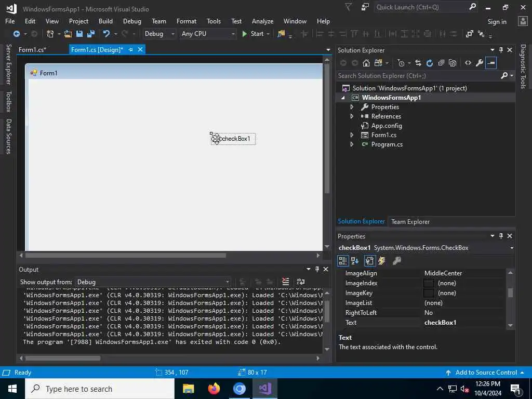Screen dimensions: 532x399
Task: Switch Properties window to Categorized view
Action: pos(343,261)
